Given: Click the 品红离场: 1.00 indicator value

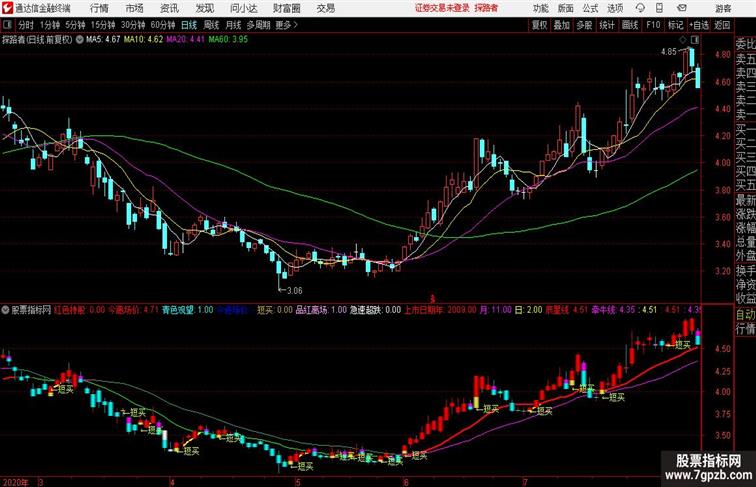Looking at the screenshot, I should pyautogui.click(x=321, y=310).
